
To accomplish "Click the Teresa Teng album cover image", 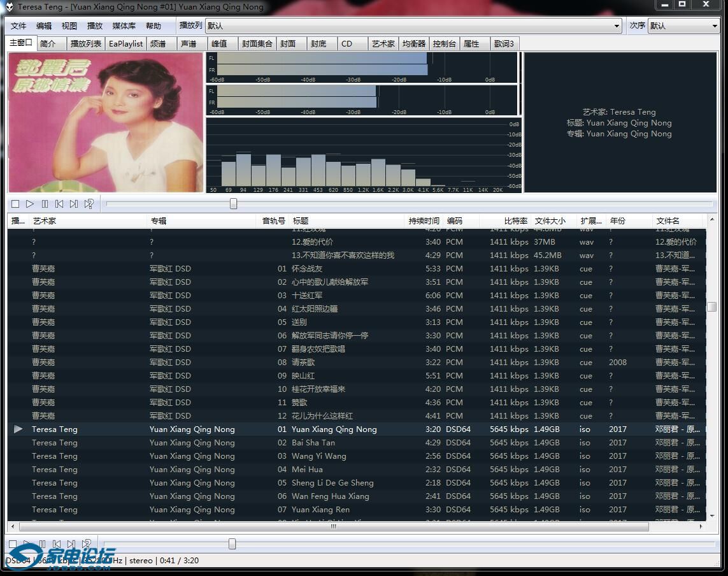I will click(105, 122).
